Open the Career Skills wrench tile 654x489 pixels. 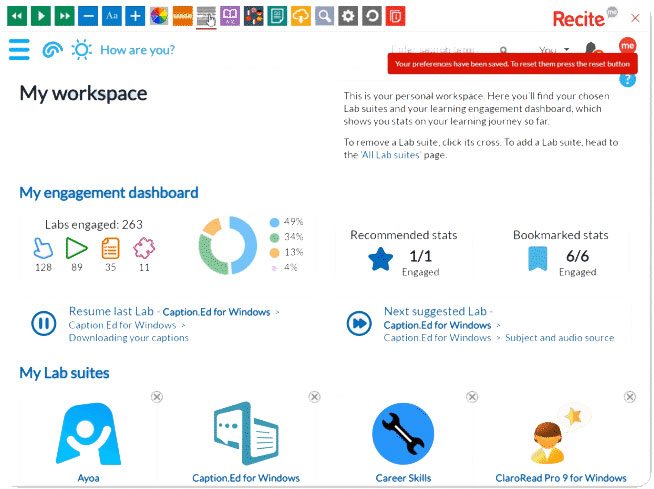pyautogui.click(x=403, y=434)
